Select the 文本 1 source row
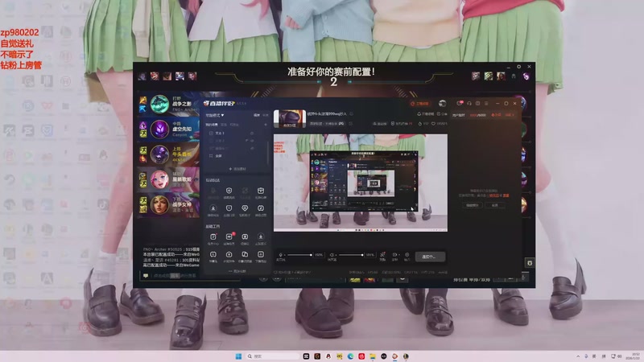 point(236,134)
